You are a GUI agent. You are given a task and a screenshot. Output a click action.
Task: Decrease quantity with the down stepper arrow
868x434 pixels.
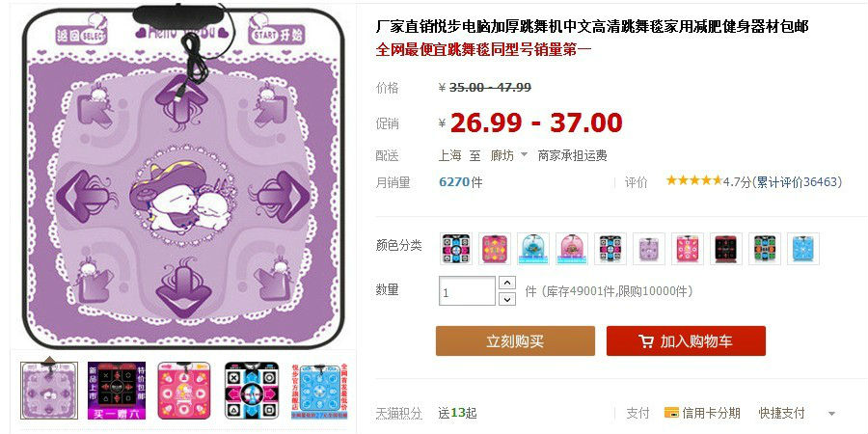tap(507, 300)
